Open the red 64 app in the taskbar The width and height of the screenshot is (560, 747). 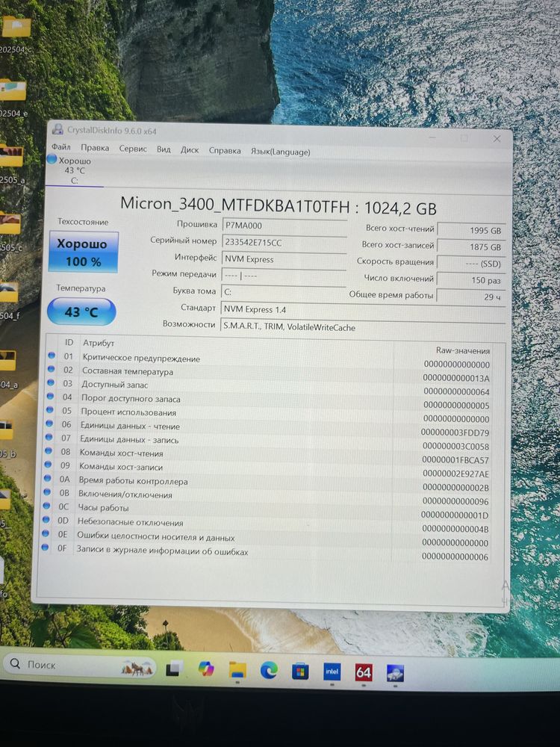tap(364, 672)
